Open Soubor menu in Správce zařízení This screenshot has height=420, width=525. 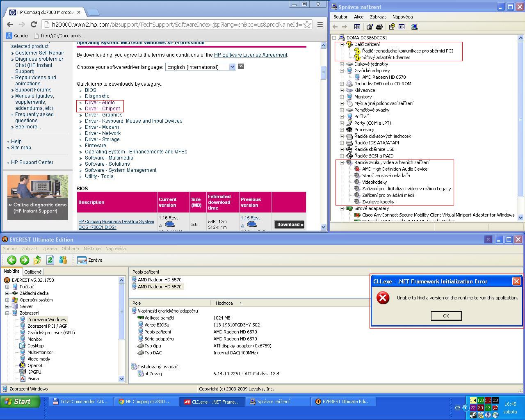tap(340, 17)
